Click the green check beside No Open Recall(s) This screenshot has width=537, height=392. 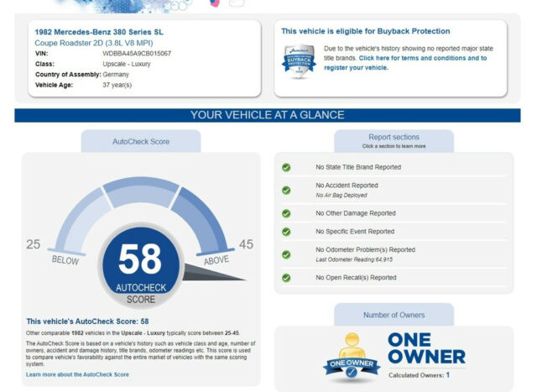tap(286, 277)
